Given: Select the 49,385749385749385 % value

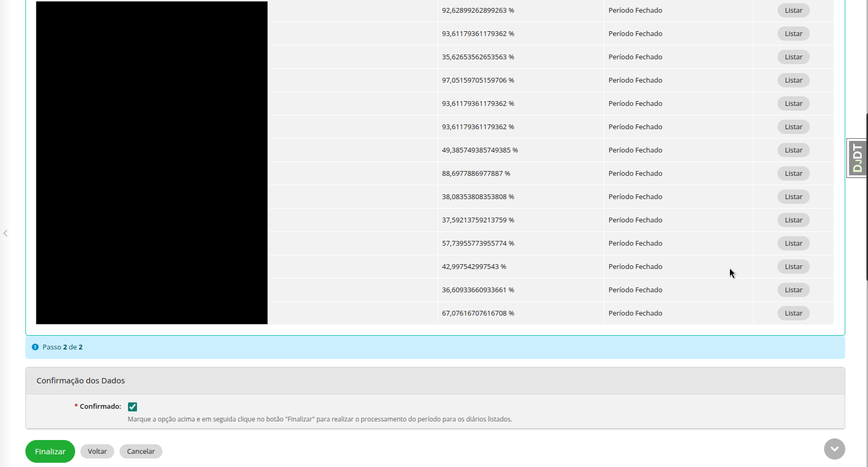Looking at the screenshot, I should (x=480, y=150).
